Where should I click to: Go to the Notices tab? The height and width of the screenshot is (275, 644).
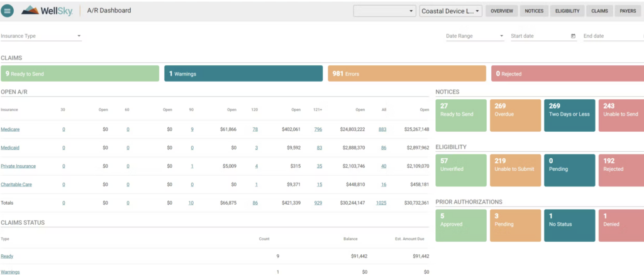pyautogui.click(x=534, y=11)
